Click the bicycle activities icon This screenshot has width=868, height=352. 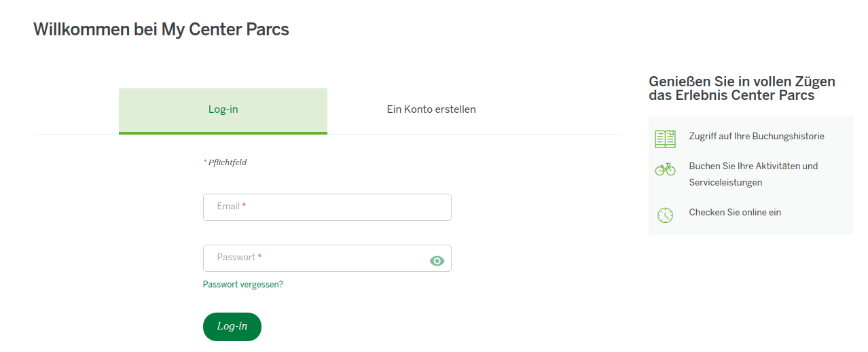(665, 169)
